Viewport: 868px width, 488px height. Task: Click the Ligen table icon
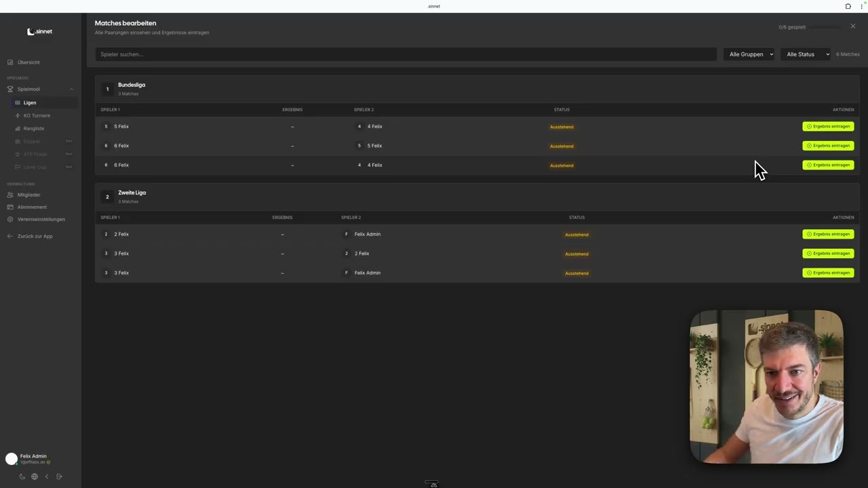click(18, 102)
